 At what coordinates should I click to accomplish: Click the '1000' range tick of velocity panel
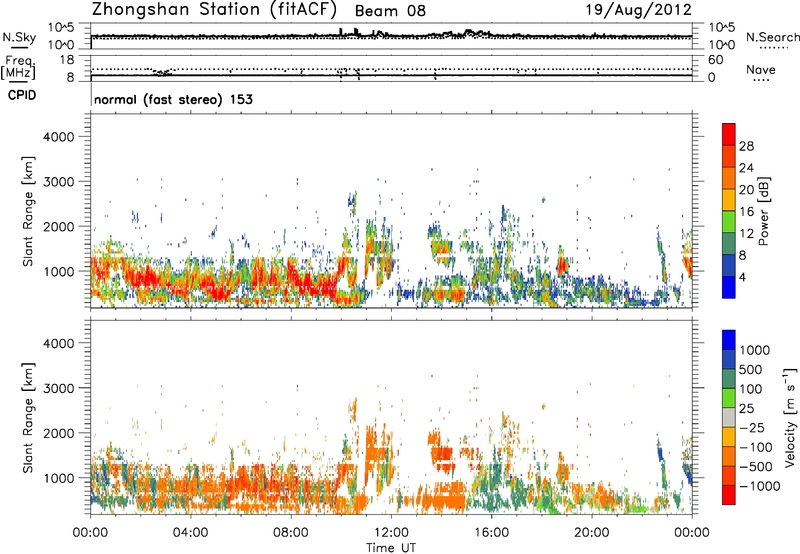59,478
